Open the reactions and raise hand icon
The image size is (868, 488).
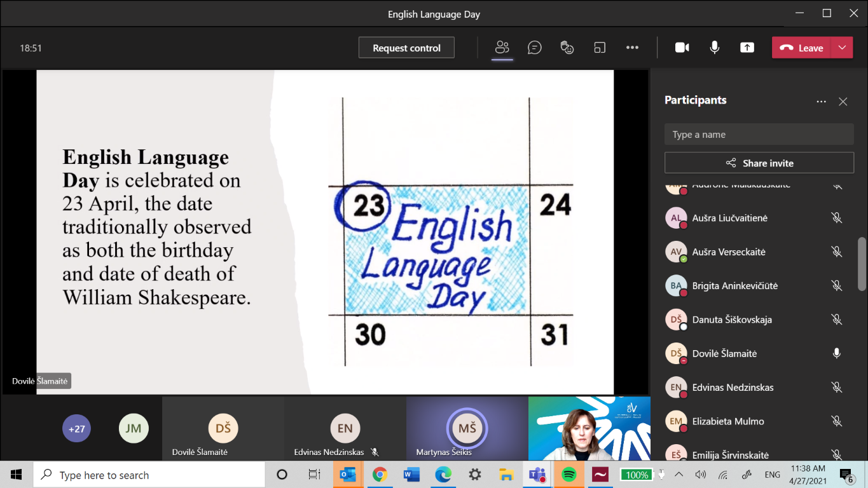[x=567, y=48]
